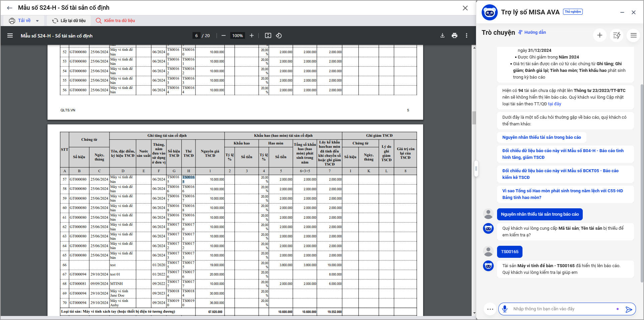The width and height of the screenshot is (644, 320).
Task: Open the 'tại đây' link in the chat
Action: [x=555, y=104]
